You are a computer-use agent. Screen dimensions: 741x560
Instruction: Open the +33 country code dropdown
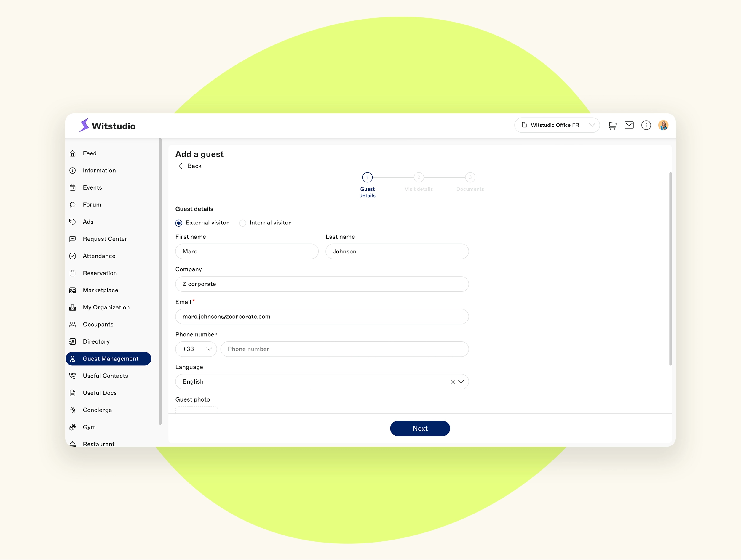pos(196,349)
